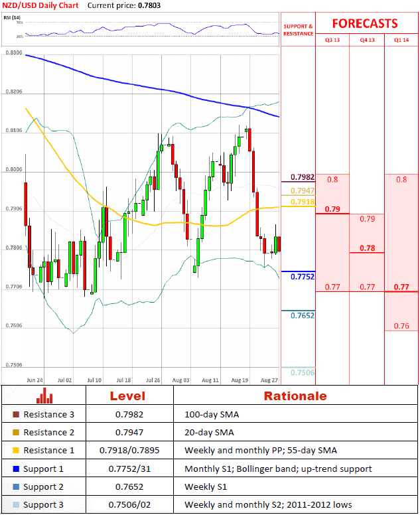The width and height of the screenshot is (420, 515).
Task: Click the Monthly S1; Bollinger band rationale
Action: 278,469
